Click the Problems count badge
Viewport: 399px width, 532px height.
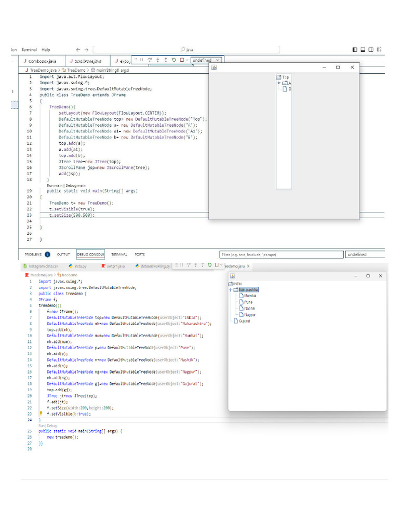coord(47,255)
